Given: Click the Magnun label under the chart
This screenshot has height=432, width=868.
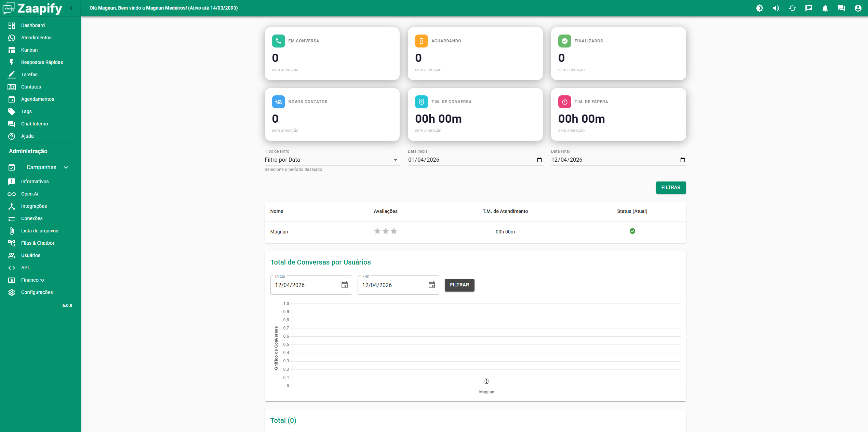Looking at the screenshot, I should (x=486, y=392).
